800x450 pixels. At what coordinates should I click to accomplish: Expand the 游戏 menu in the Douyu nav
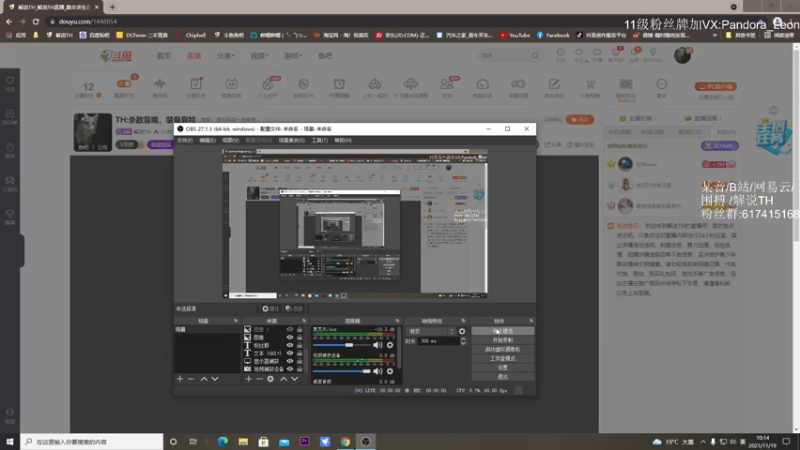293,56
